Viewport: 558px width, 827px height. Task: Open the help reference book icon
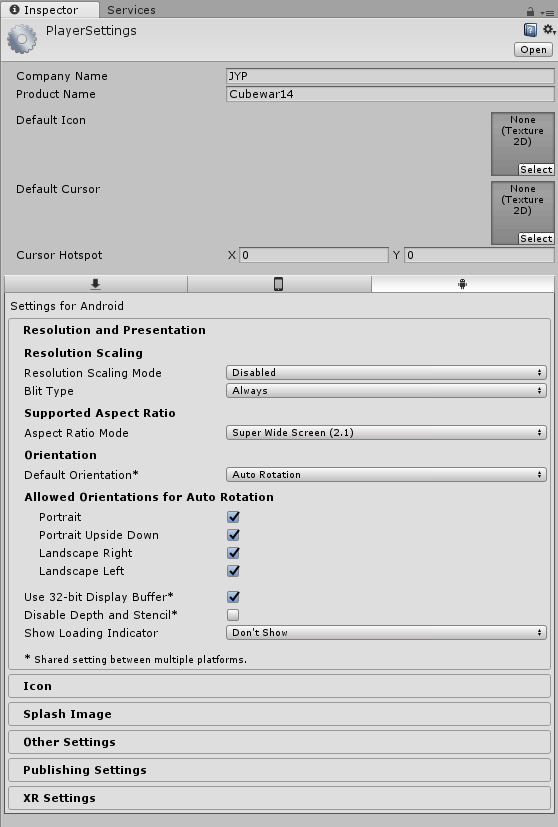(530, 30)
